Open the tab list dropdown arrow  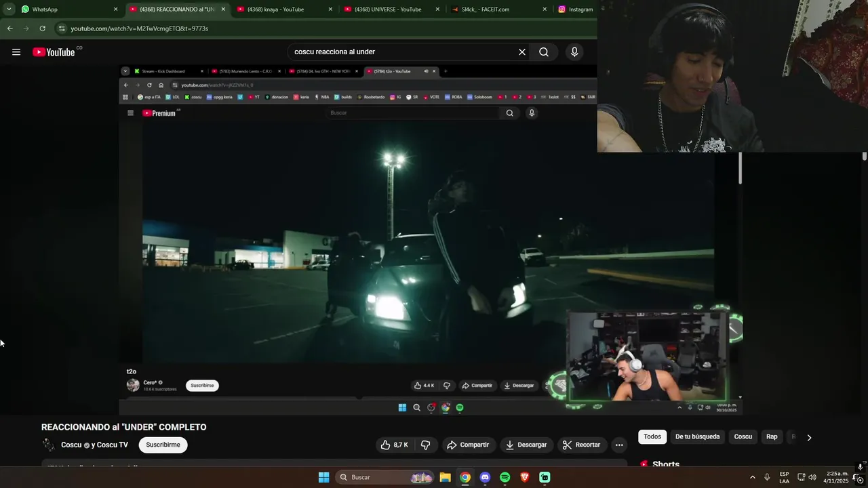click(x=9, y=9)
